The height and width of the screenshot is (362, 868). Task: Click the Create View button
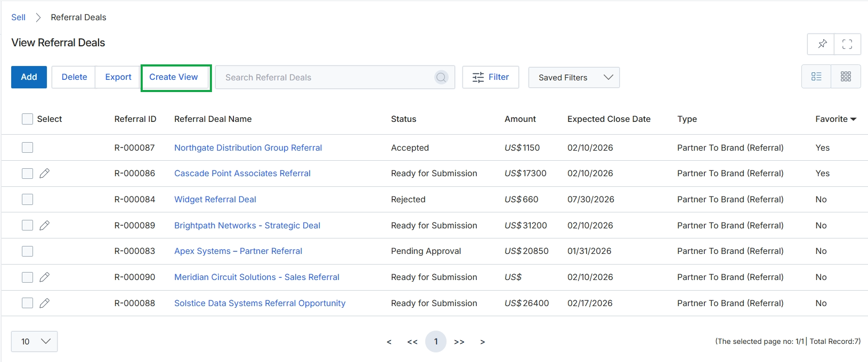point(174,77)
